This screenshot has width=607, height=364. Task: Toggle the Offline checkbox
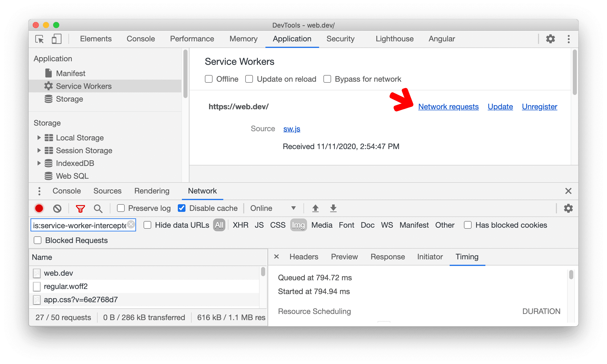(x=208, y=79)
